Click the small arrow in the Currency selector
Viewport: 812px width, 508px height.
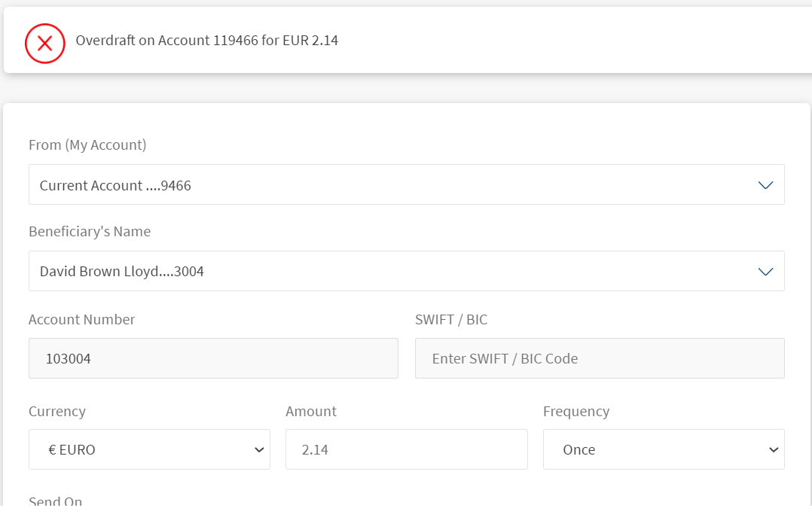[x=259, y=450]
